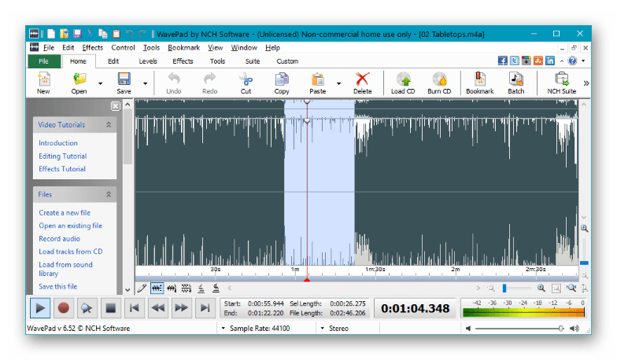
Task: Click the Load CD icon
Action: tap(403, 83)
